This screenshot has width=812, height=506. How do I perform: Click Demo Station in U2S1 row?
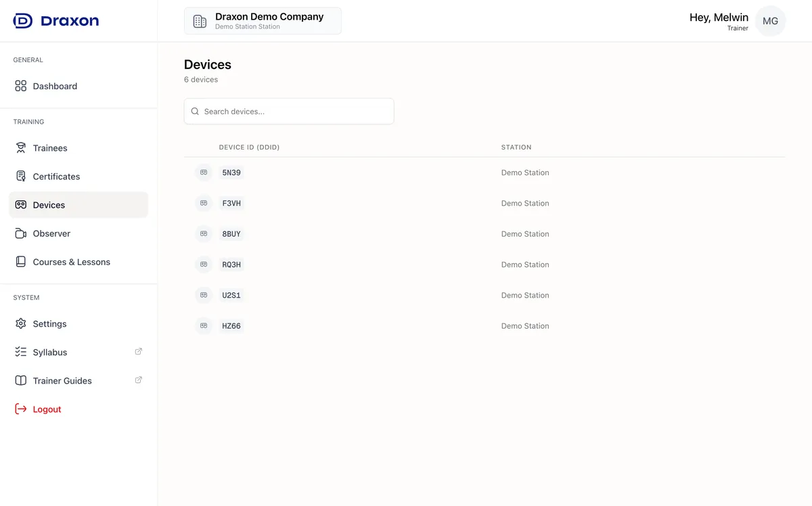click(525, 295)
